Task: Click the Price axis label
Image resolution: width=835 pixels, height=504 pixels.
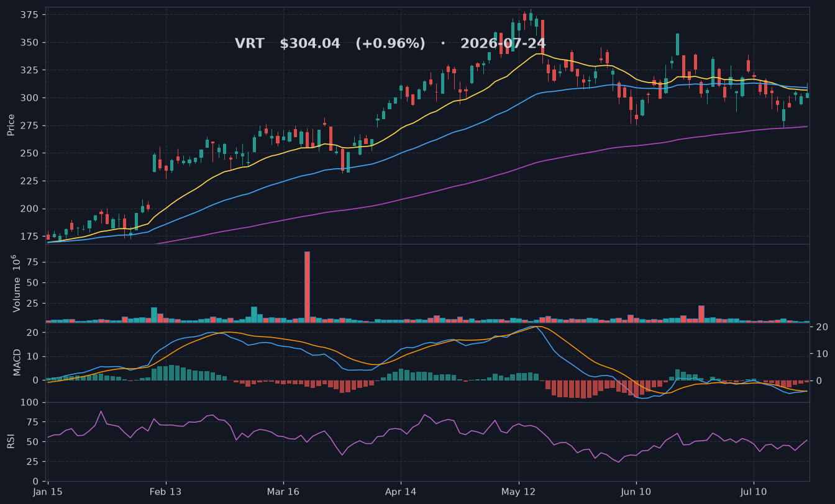Action: click(11, 125)
